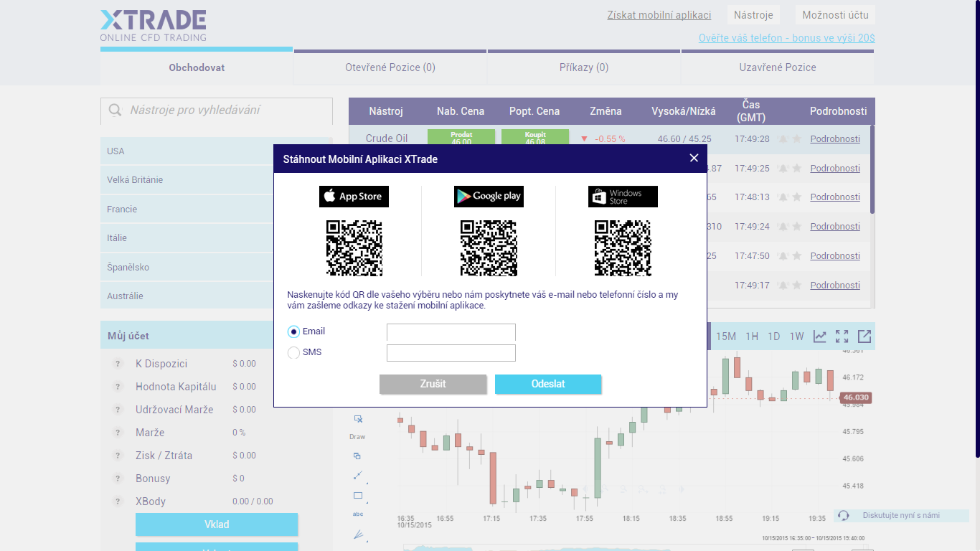
Task: Open the App Store badge
Action: coord(354,197)
